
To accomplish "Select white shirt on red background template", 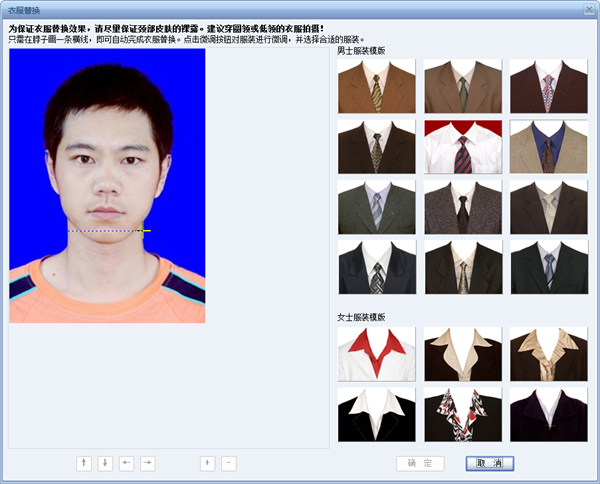I will pyautogui.click(x=462, y=147).
